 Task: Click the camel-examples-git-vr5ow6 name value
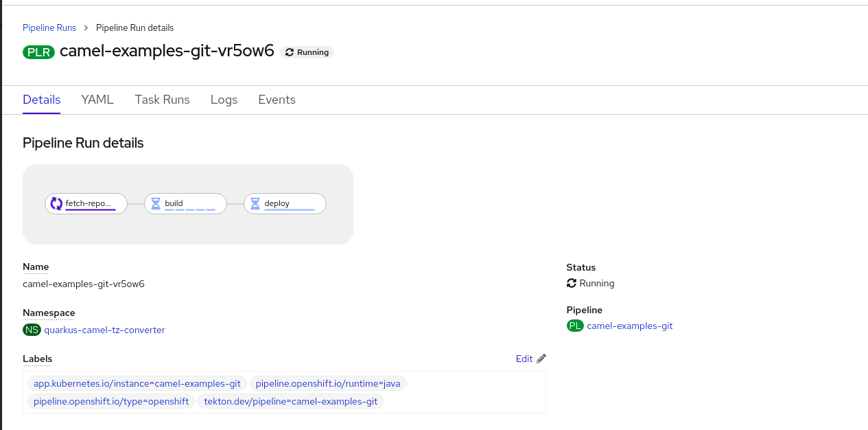click(84, 284)
